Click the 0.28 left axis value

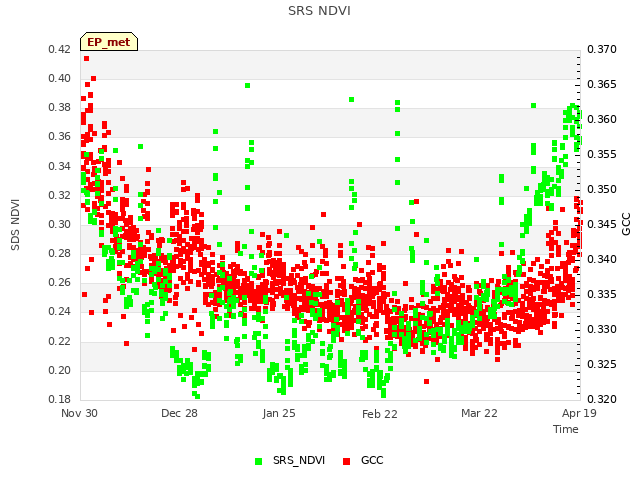click(x=59, y=253)
